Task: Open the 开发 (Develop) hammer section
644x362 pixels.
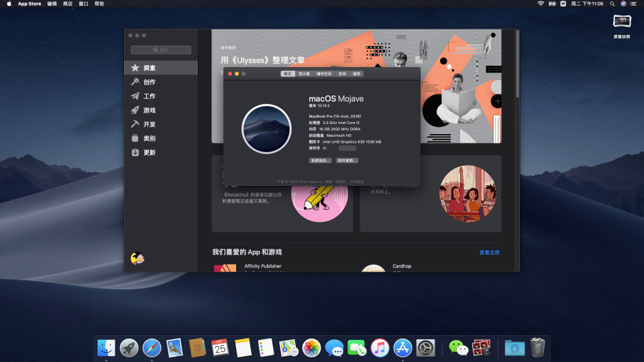Action: (x=161, y=124)
